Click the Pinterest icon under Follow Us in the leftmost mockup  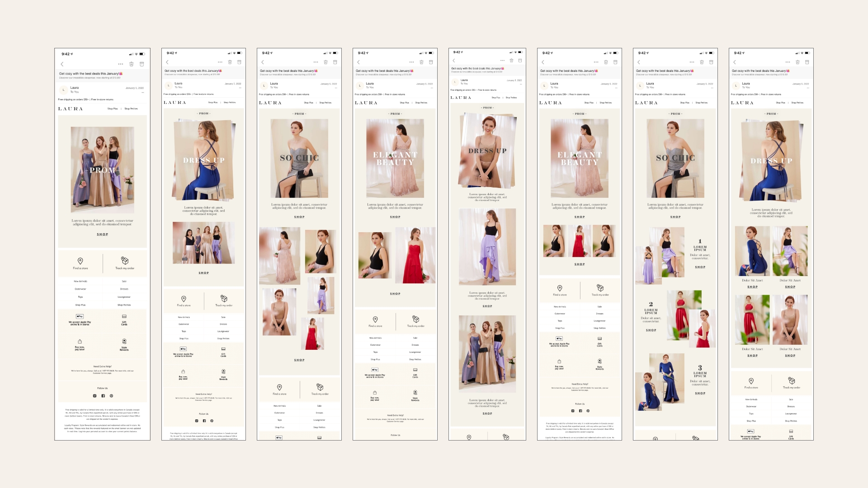(x=111, y=396)
